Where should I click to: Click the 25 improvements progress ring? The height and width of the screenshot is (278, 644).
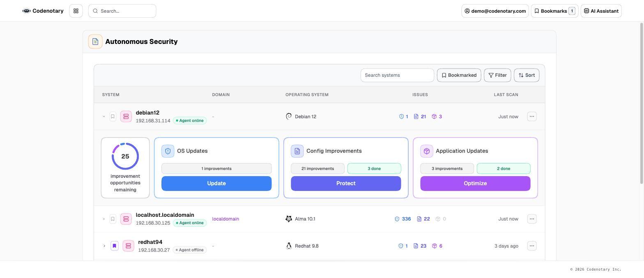coord(125,156)
